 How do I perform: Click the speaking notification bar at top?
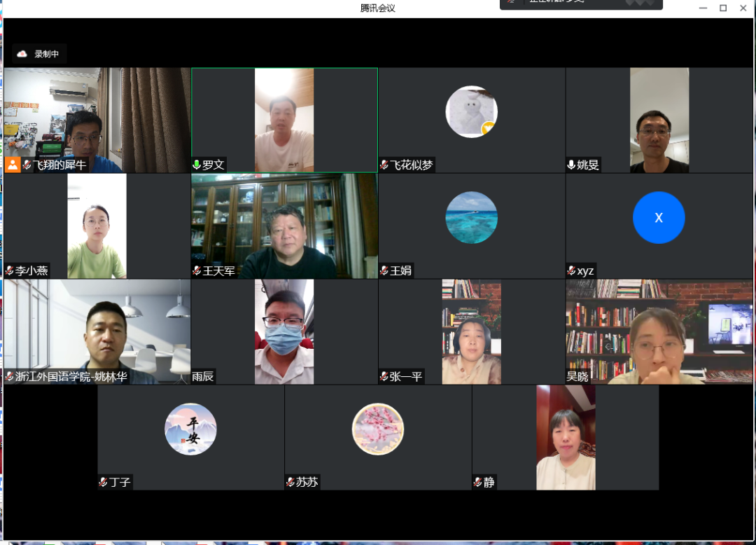581,4
